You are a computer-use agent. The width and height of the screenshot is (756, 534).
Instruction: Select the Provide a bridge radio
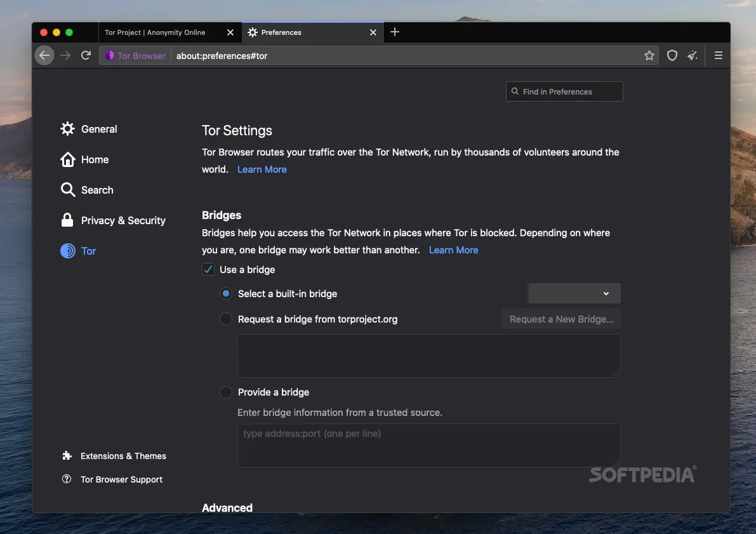tap(225, 392)
